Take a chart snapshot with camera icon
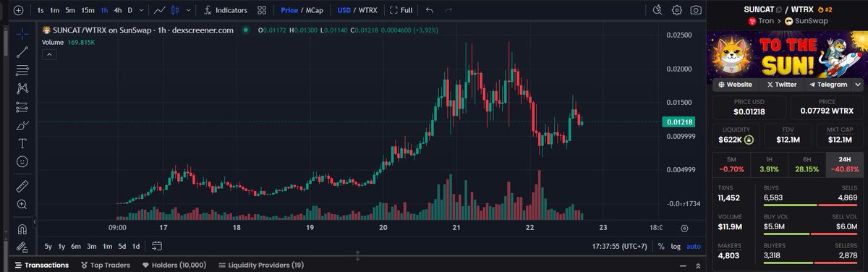Screen dimensions: 868x272 coord(695,10)
